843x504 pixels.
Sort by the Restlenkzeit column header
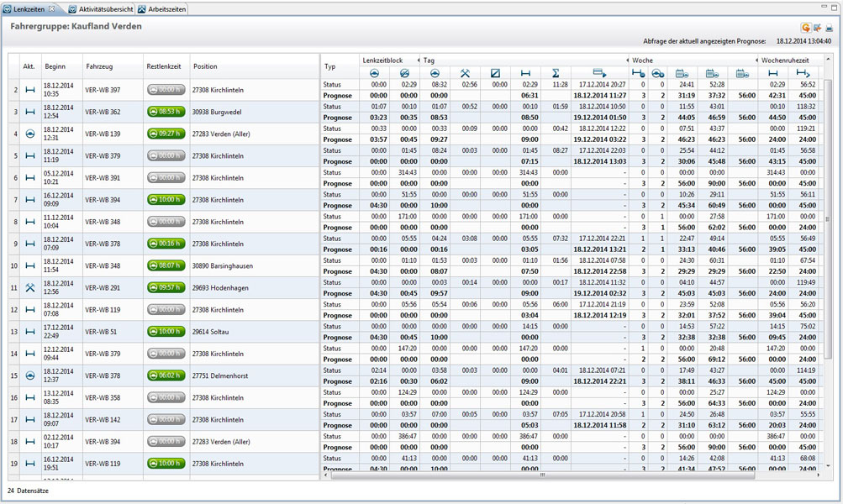164,66
